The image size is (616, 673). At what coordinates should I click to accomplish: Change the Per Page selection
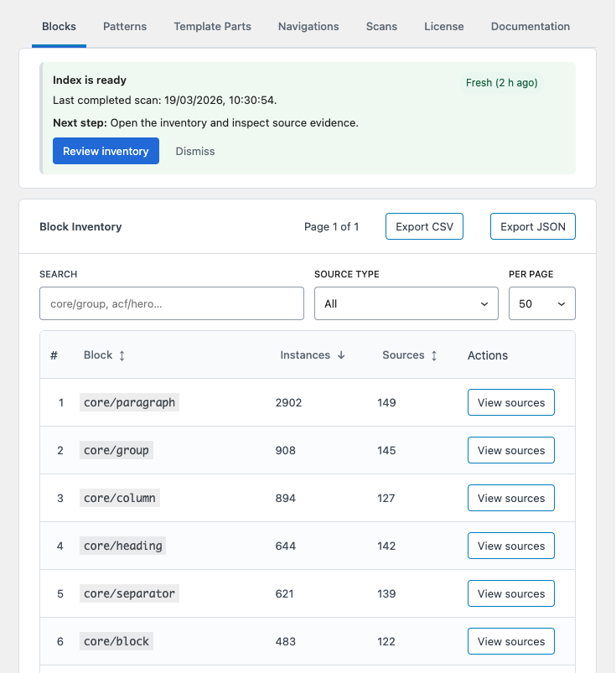click(541, 303)
